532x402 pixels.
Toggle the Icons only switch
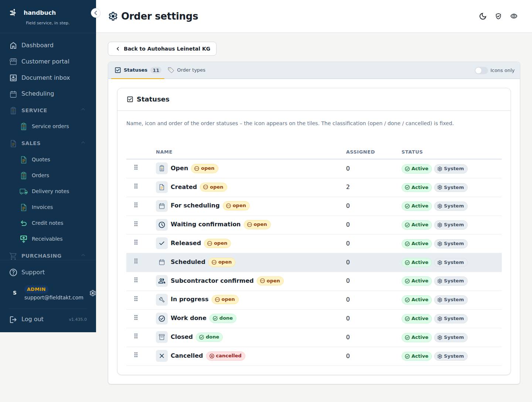(481, 71)
